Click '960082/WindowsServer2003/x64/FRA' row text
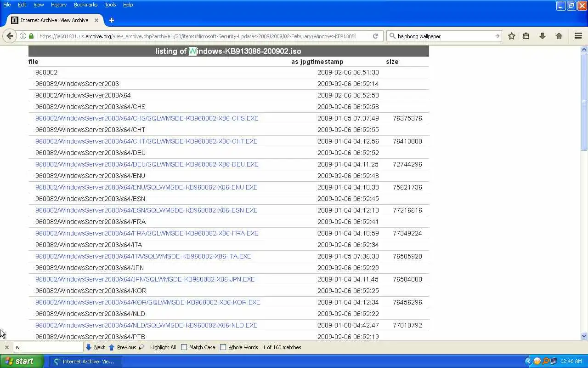The image size is (588, 368). pos(90,222)
